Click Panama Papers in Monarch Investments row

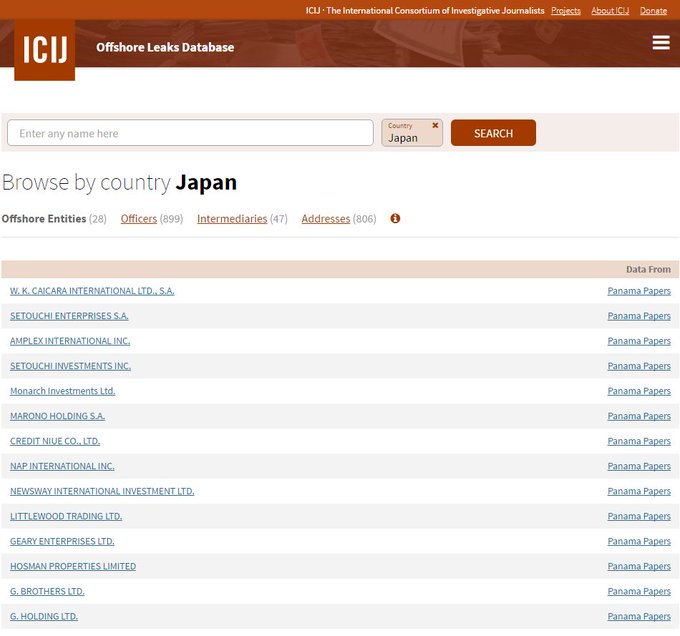pos(639,391)
